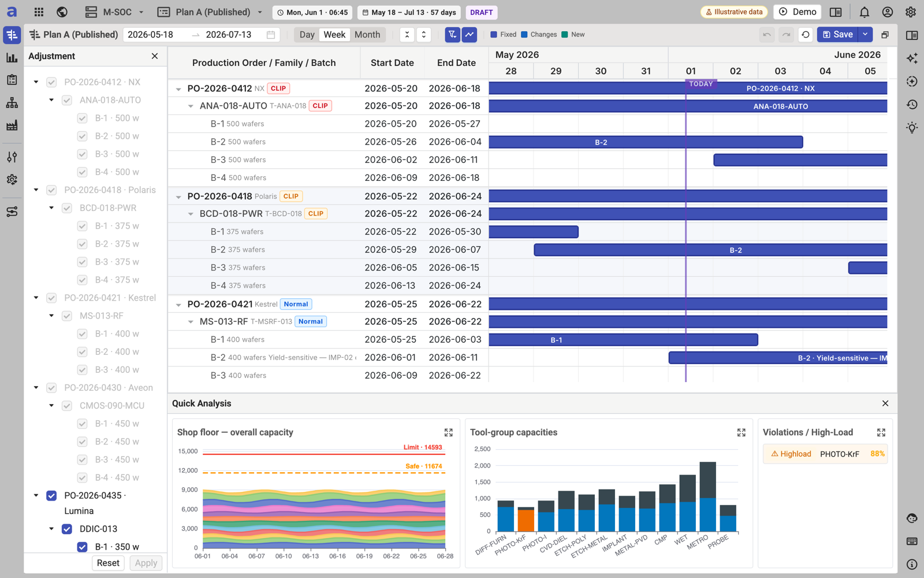The image size is (924, 578).
Task: Open settings gear in top-right corner
Action: tap(911, 12)
